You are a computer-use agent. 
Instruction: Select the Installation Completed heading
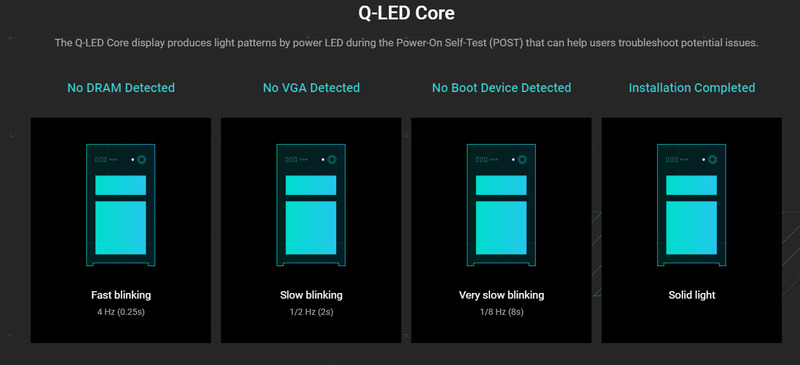pyautogui.click(x=692, y=88)
